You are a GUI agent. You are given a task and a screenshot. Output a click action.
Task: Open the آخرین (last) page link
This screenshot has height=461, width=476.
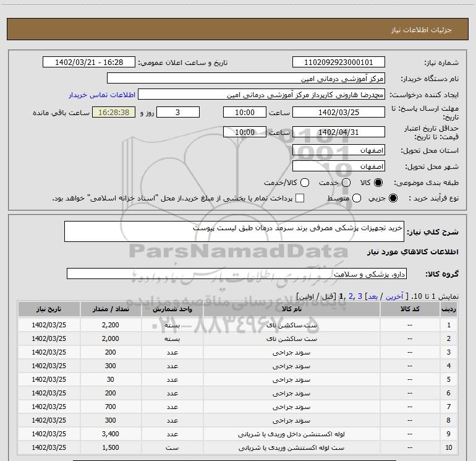[394, 296]
